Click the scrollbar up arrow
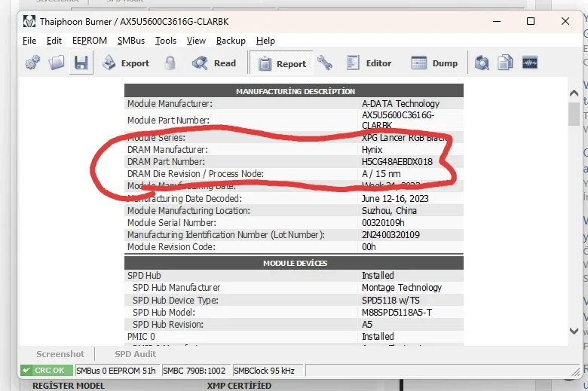The width and height of the screenshot is (588, 391). tap(574, 93)
